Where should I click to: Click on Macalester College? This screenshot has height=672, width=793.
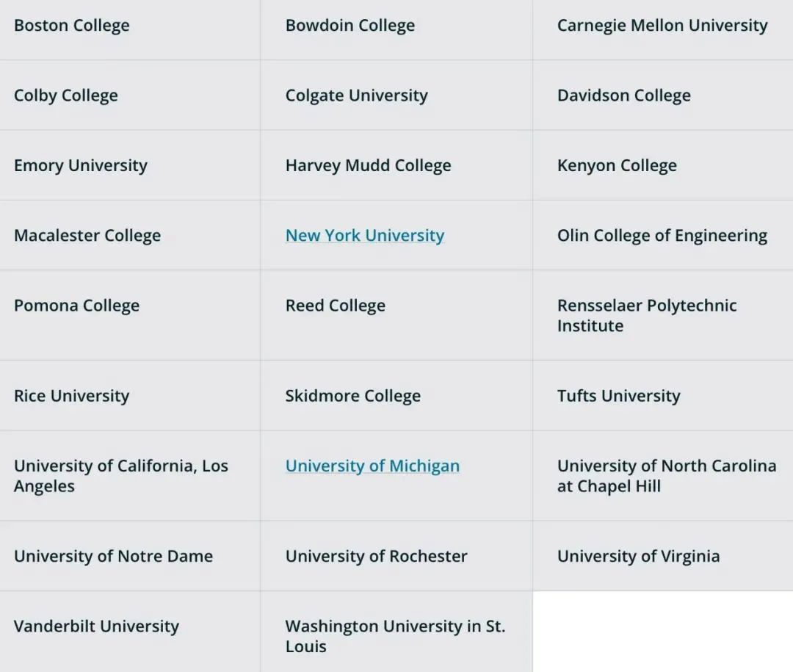(x=87, y=236)
